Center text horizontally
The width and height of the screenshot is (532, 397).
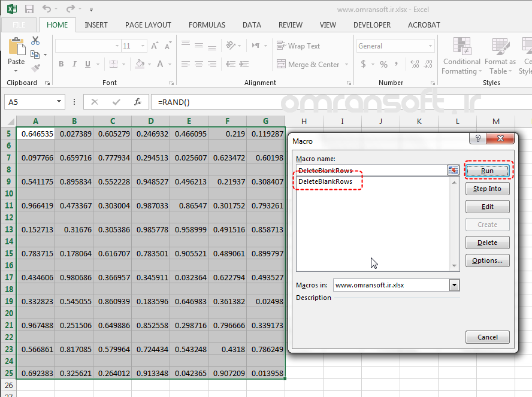coord(199,64)
